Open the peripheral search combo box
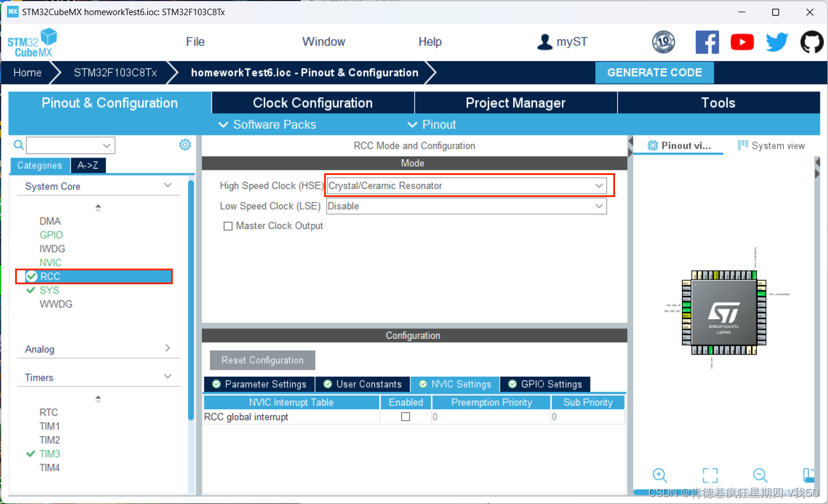Screen dimensions: 828x504 (x=70, y=145)
